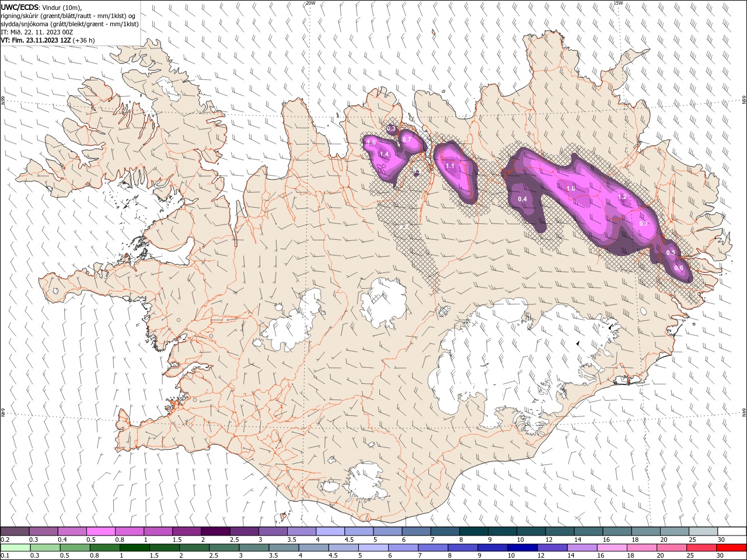Click the 0.4 precipitation label on map
Image resolution: width=747 pixels, height=560 pixels.
[522, 199]
